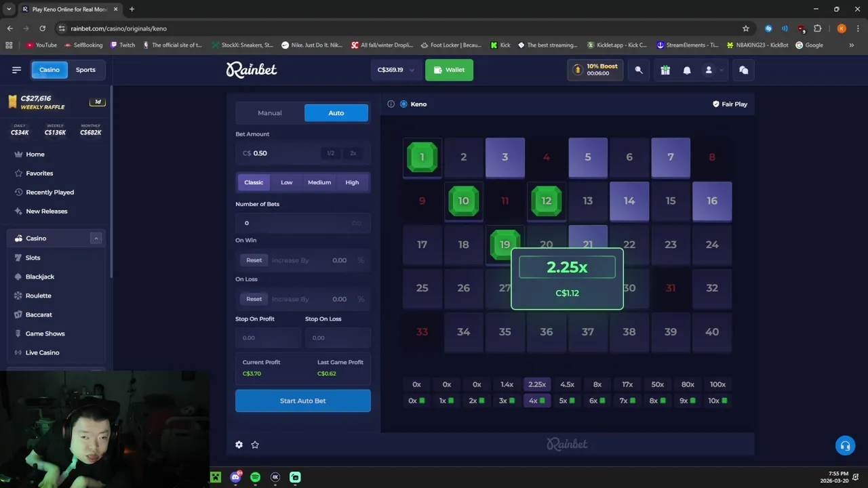Pick keno number 40
Image resolution: width=868 pixels, height=488 pixels.
click(712, 332)
